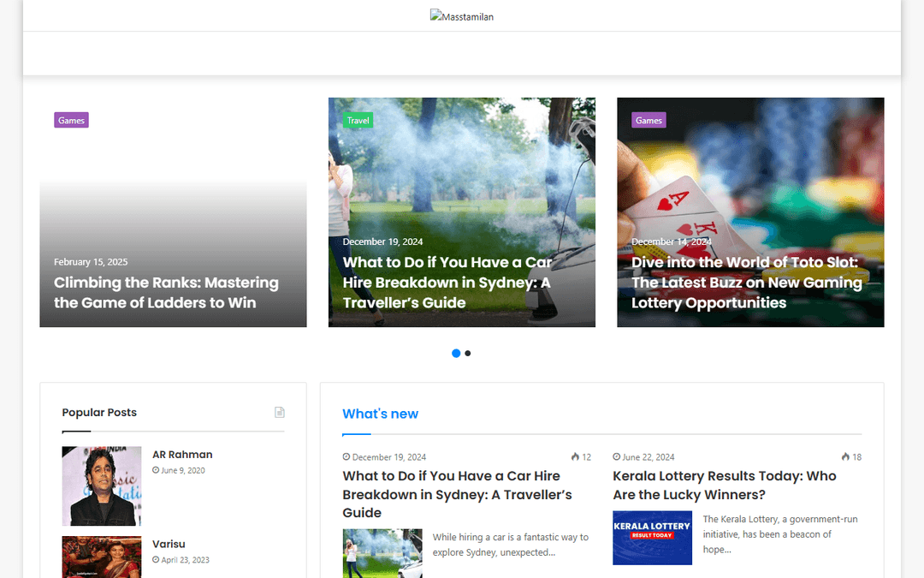The width and height of the screenshot is (924, 578).
Task: Click the Varisu post thumbnail
Action: click(x=101, y=557)
